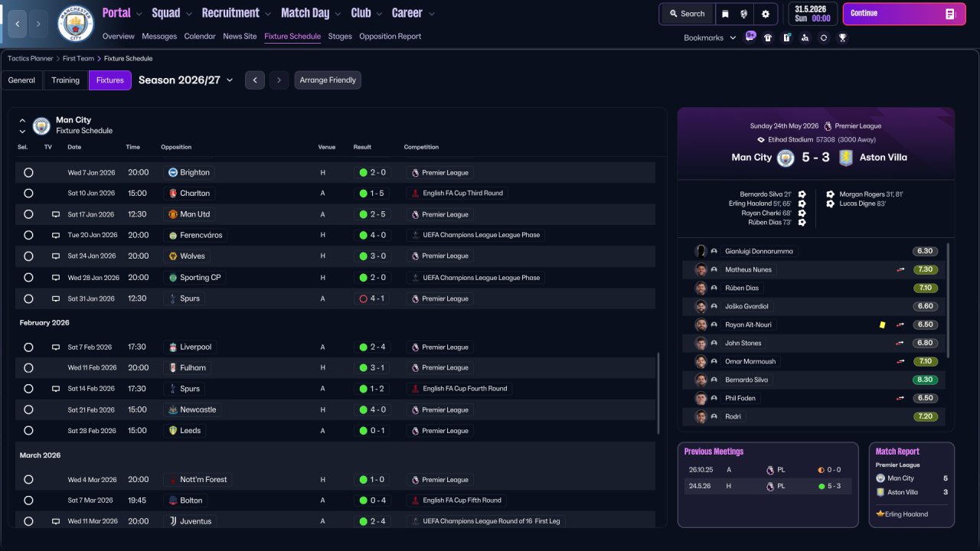Click the globe icon in the top bar
Image resolution: width=980 pixels, height=551 pixels.
[x=744, y=14]
